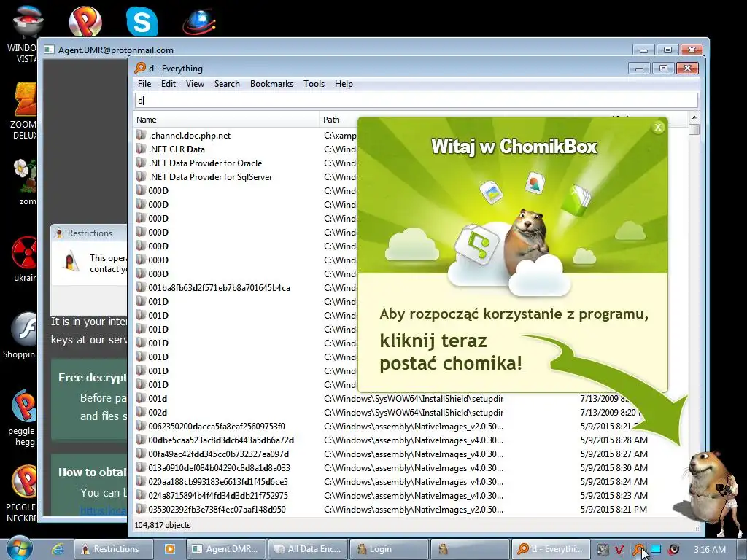This screenshot has height=560, width=747.
Task: Open the View menu in Everything
Action: pyautogui.click(x=195, y=84)
